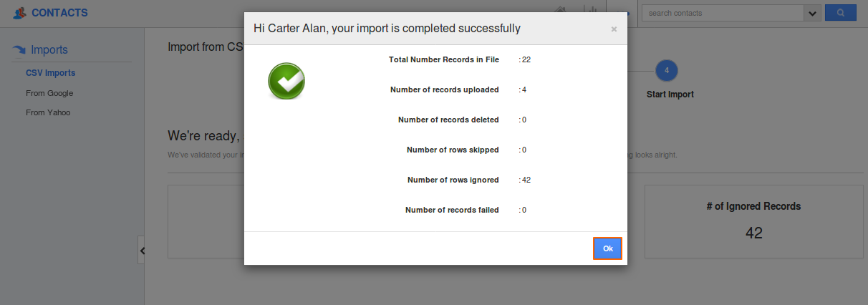Click the step 4 Start Import circle
The width and height of the screenshot is (868, 305).
667,70
